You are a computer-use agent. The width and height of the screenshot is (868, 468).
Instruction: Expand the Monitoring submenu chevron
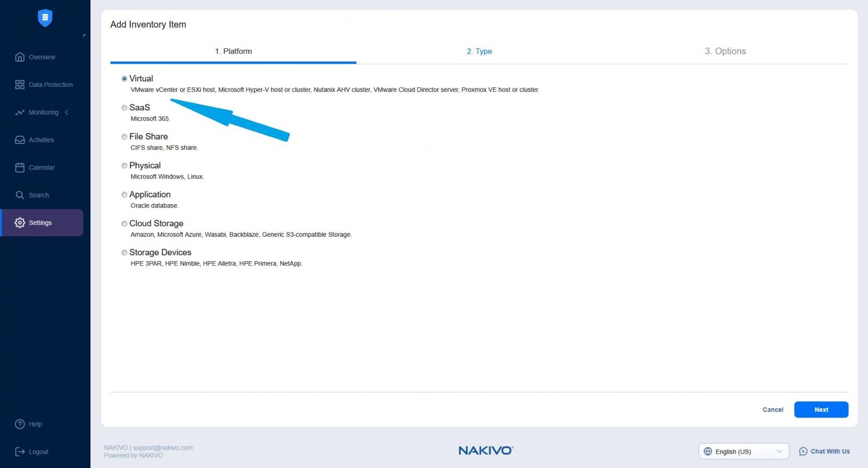coord(67,112)
